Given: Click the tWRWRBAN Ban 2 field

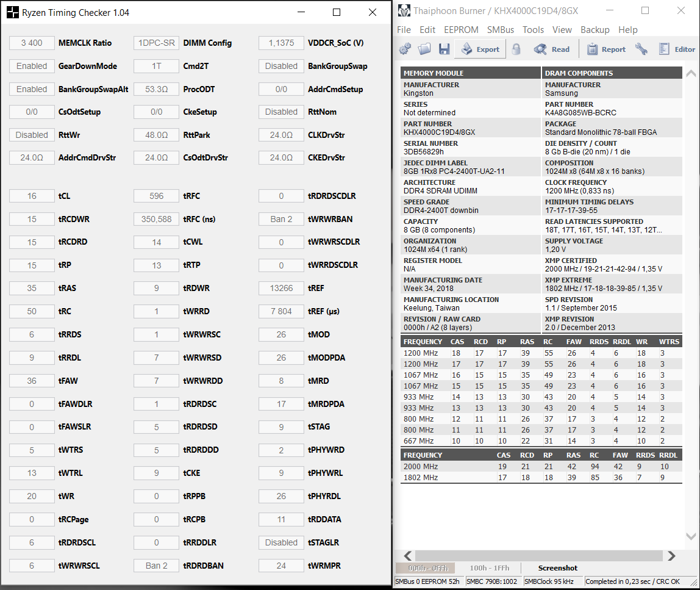Looking at the screenshot, I should 281,219.
